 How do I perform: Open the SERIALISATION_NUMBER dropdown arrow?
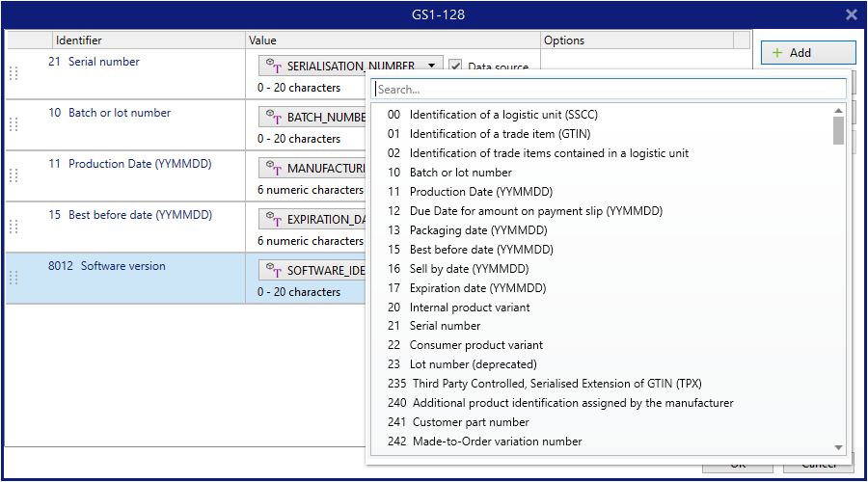click(431, 66)
